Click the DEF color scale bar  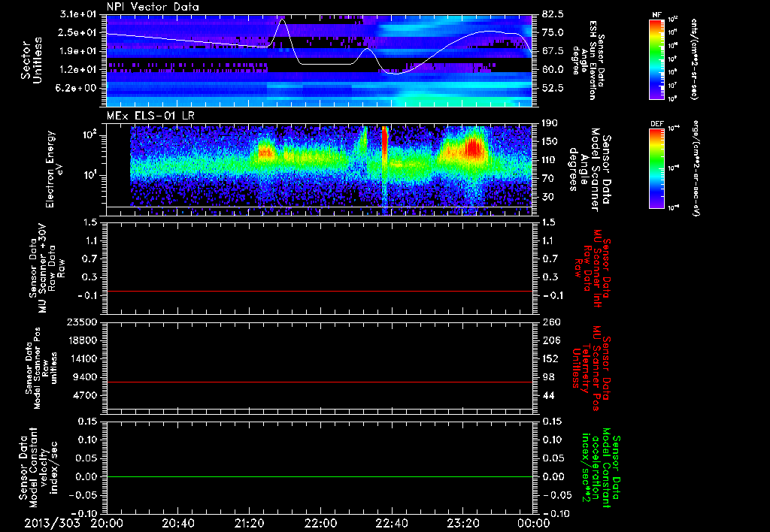coord(656,168)
